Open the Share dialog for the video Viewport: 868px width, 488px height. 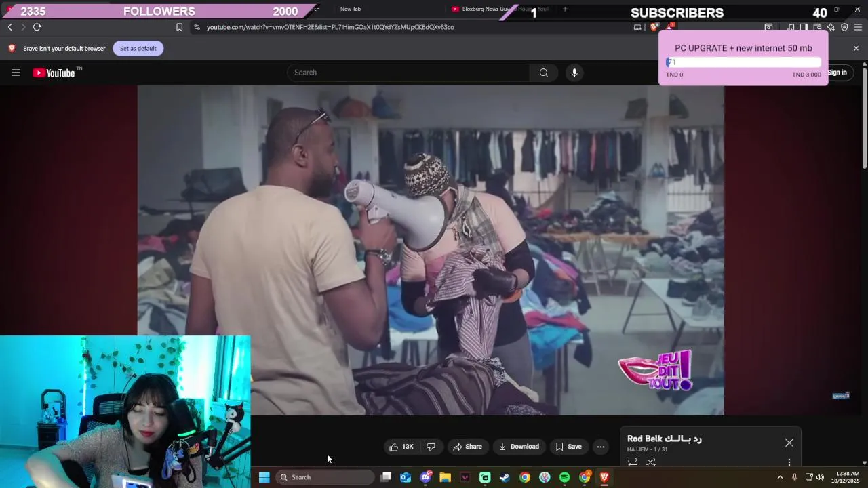click(467, 447)
